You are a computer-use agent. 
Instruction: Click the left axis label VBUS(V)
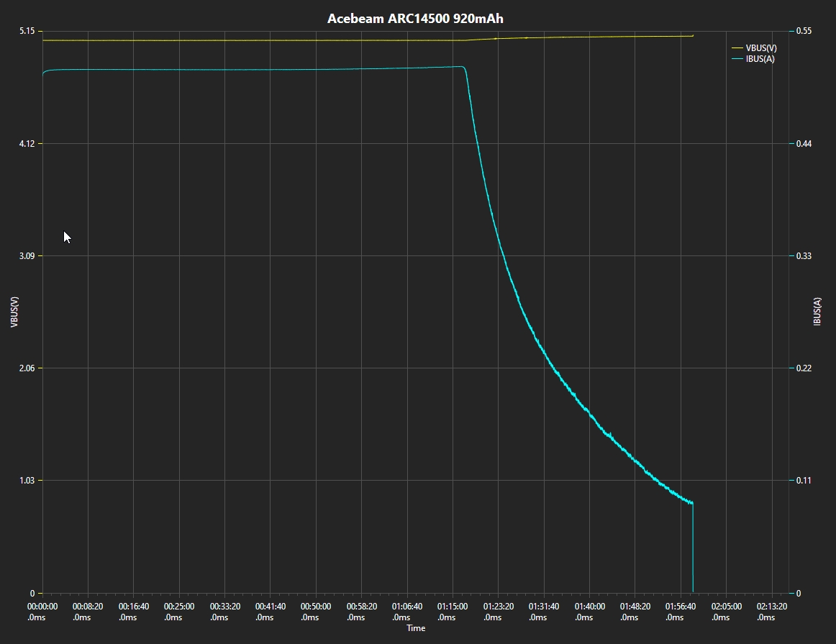[x=14, y=312]
